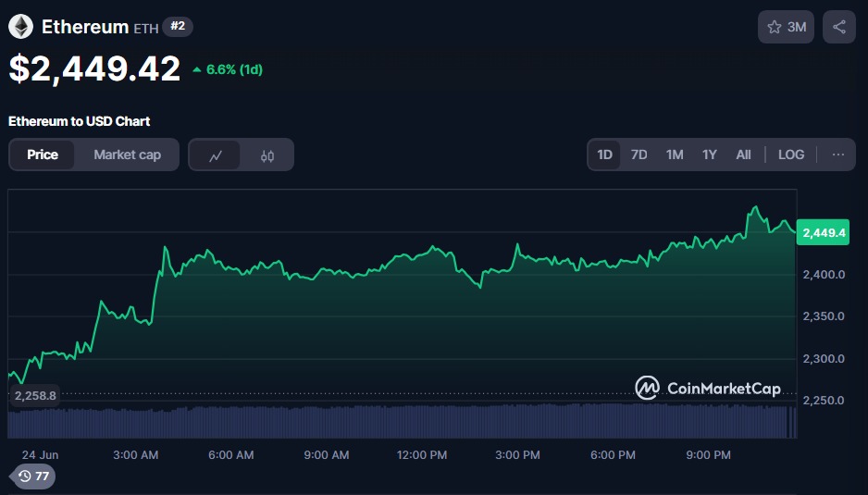Set chart range to 1Y
868x495 pixels.
[709, 155]
